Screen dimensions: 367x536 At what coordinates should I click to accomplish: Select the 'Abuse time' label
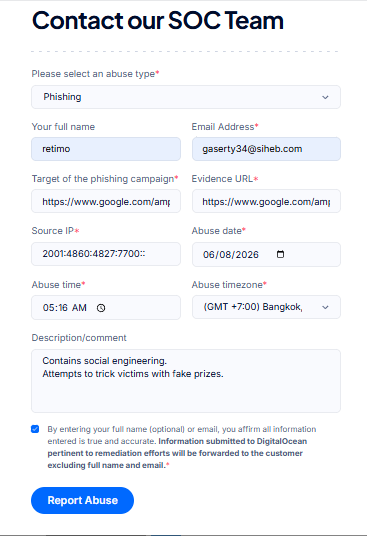[58, 285]
